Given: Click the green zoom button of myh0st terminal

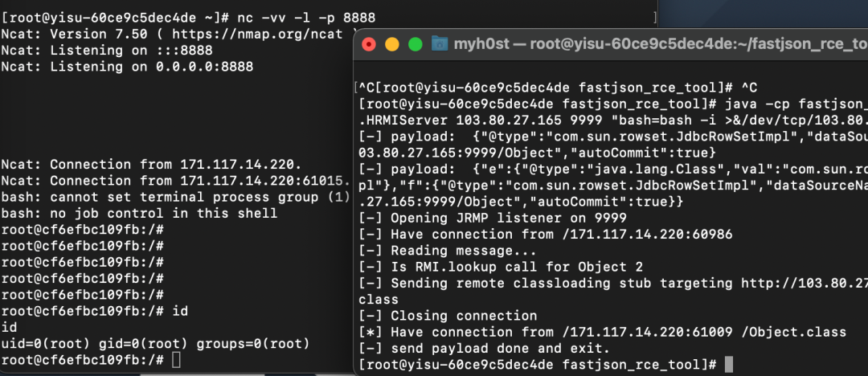Looking at the screenshot, I should (416, 45).
